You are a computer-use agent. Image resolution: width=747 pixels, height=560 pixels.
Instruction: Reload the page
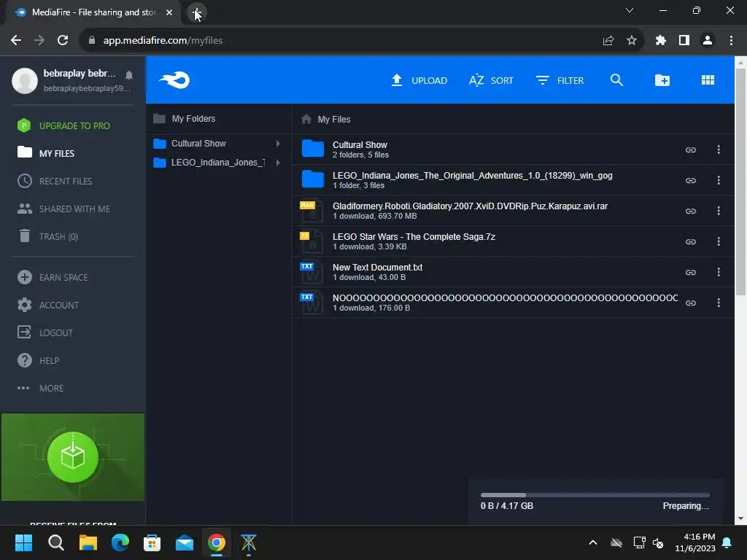pyautogui.click(x=63, y=40)
